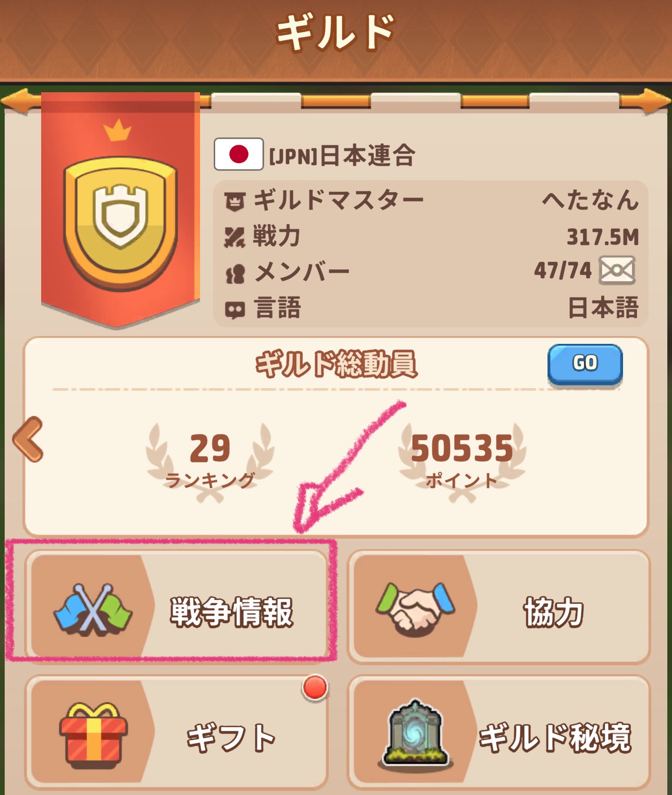Screen dimensions: 672x795
Task: Click the guild name [JPN]日本連合
Action: 342,155
